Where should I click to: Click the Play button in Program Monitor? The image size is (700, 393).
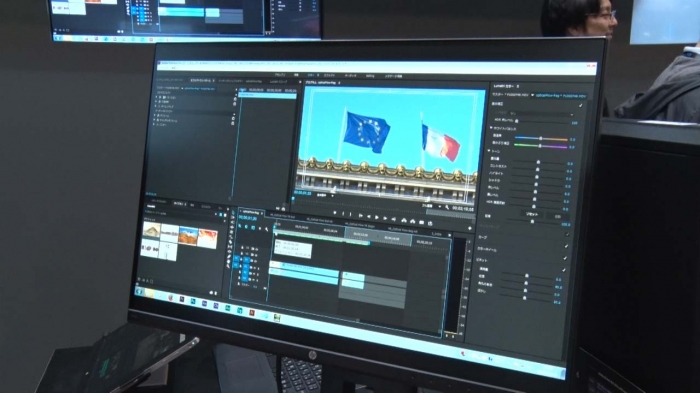click(376, 217)
